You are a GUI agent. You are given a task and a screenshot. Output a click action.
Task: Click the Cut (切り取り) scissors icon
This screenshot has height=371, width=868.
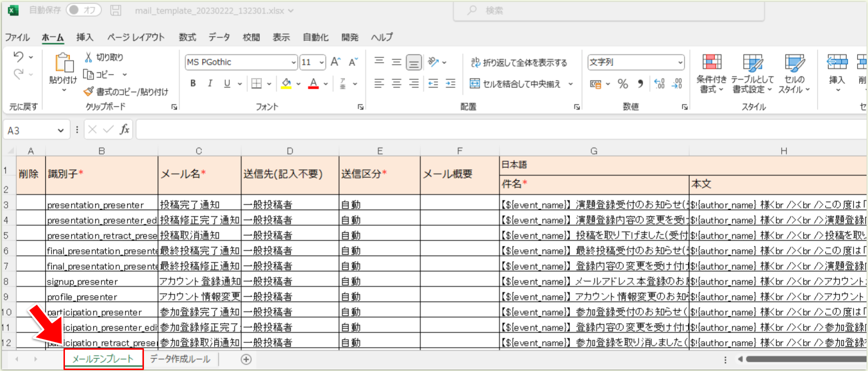tap(88, 57)
